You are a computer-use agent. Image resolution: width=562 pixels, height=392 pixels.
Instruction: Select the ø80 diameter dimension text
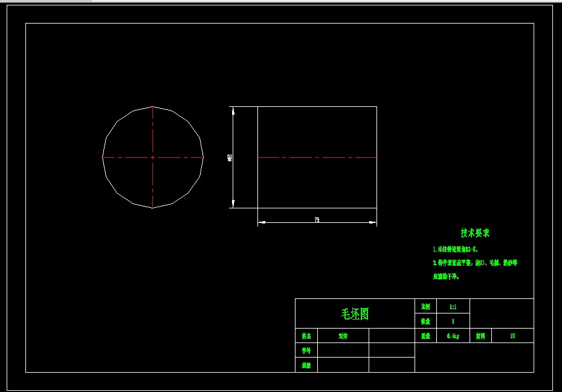pos(230,158)
